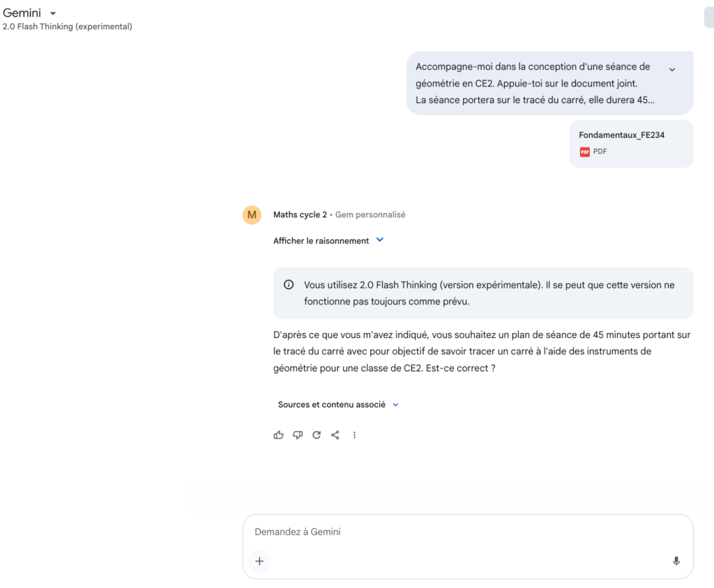Click the plus icon to add files
This screenshot has height=588, width=714.
coord(259,561)
